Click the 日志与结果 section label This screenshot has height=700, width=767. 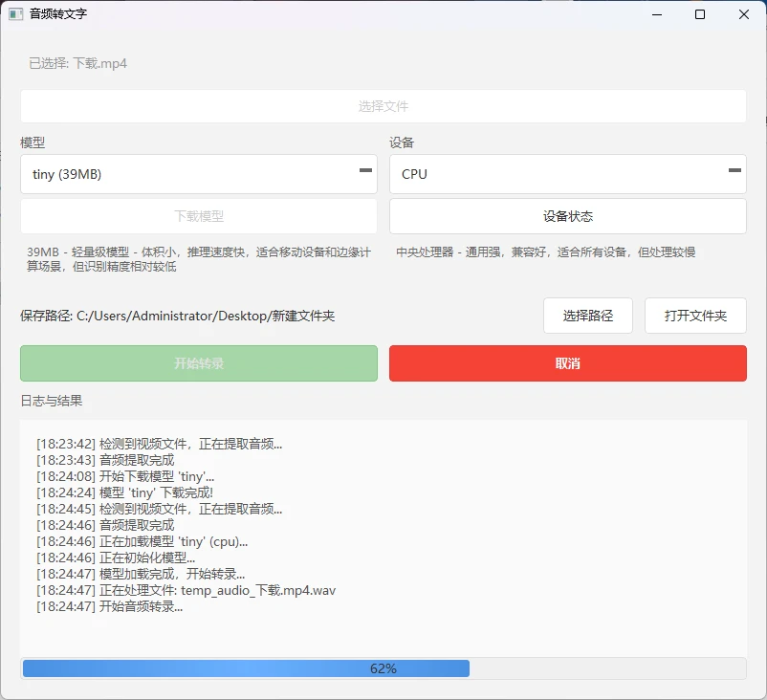(x=53, y=402)
